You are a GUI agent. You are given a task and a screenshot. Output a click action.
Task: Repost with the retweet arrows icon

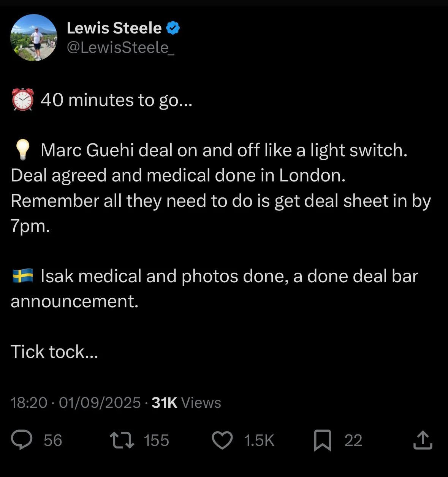(122, 440)
